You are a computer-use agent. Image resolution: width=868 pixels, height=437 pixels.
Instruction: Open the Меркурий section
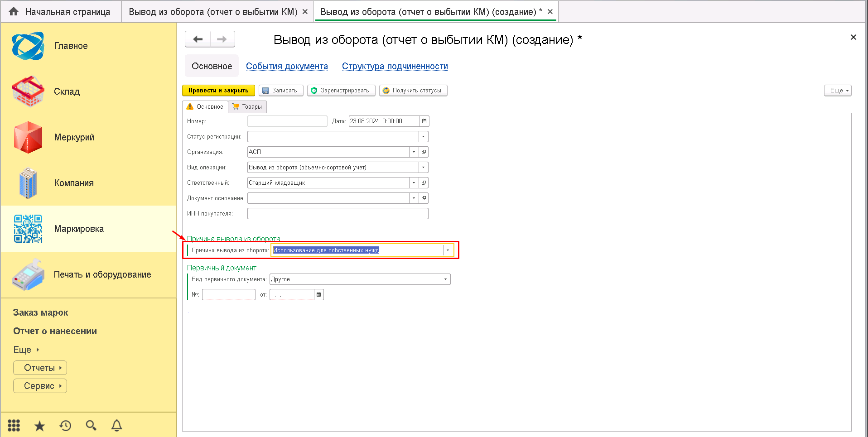(x=74, y=137)
